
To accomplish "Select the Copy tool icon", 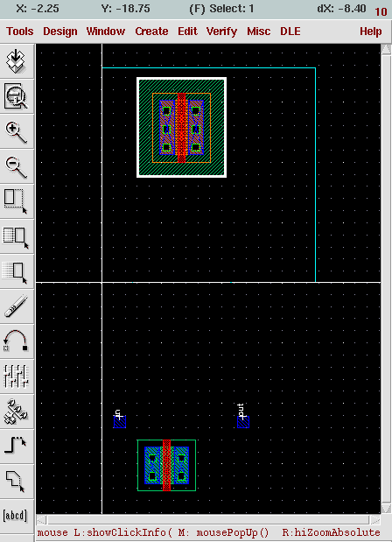I will 17,237.
